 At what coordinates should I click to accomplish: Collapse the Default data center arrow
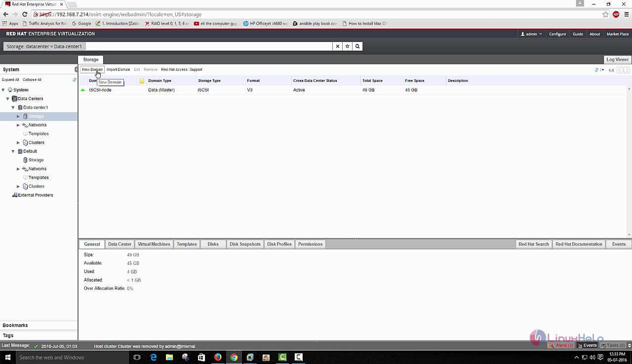pyautogui.click(x=13, y=151)
